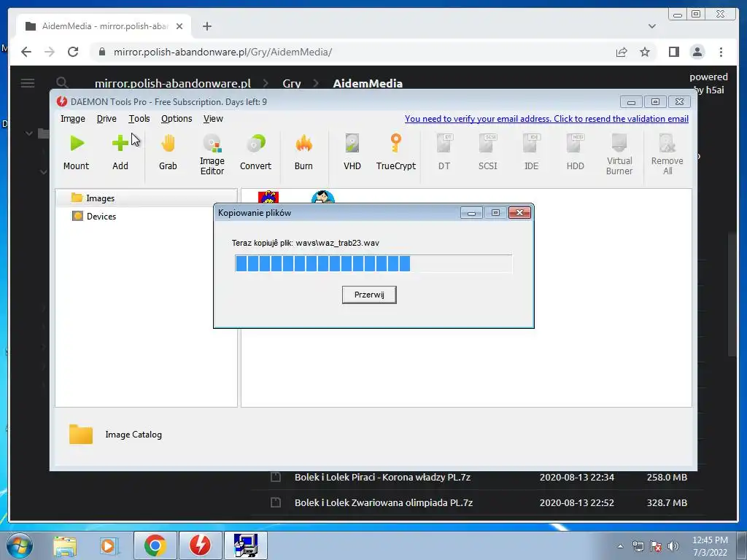Open a new Chrome tab
The width and height of the screenshot is (747, 560).
tap(206, 26)
